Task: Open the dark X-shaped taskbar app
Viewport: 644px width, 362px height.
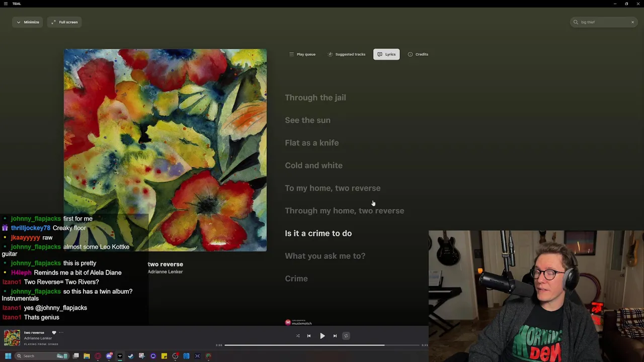Action: tap(197, 356)
